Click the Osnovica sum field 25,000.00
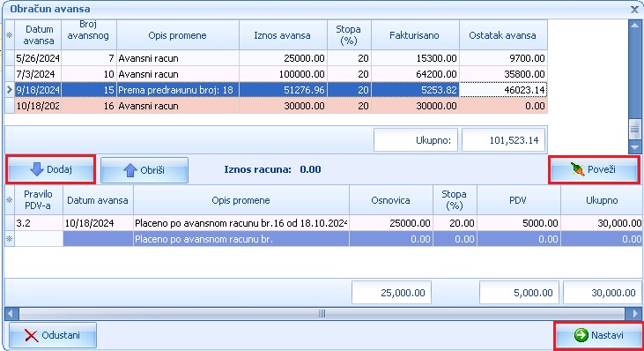Image resolution: width=644 pixels, height=351 pixels. tap(391, 293)
